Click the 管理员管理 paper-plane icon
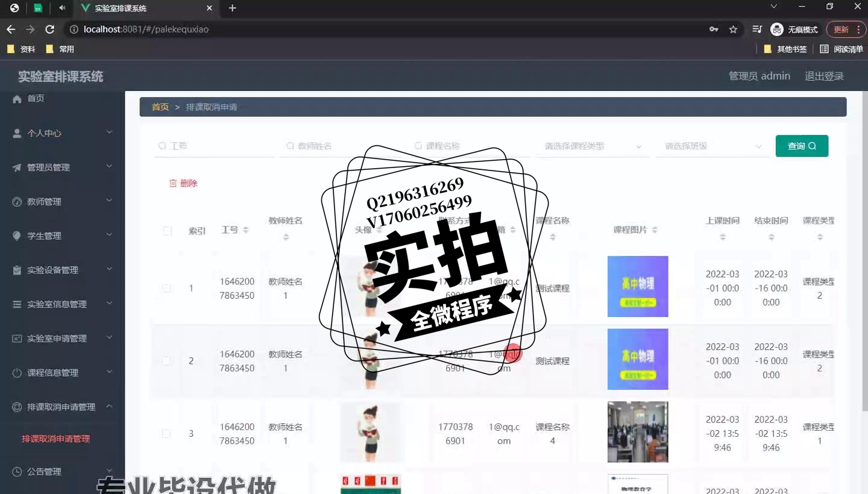This screenshot has height=494, width=868. 17,167
